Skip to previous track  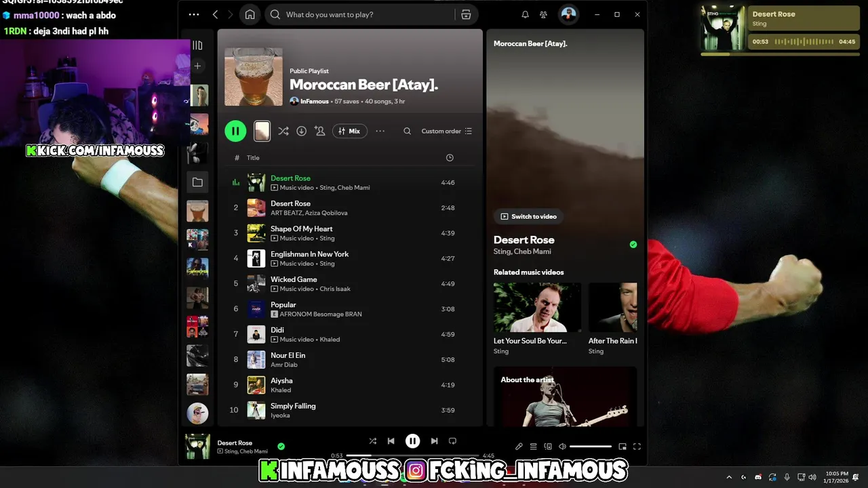[391, 441]
